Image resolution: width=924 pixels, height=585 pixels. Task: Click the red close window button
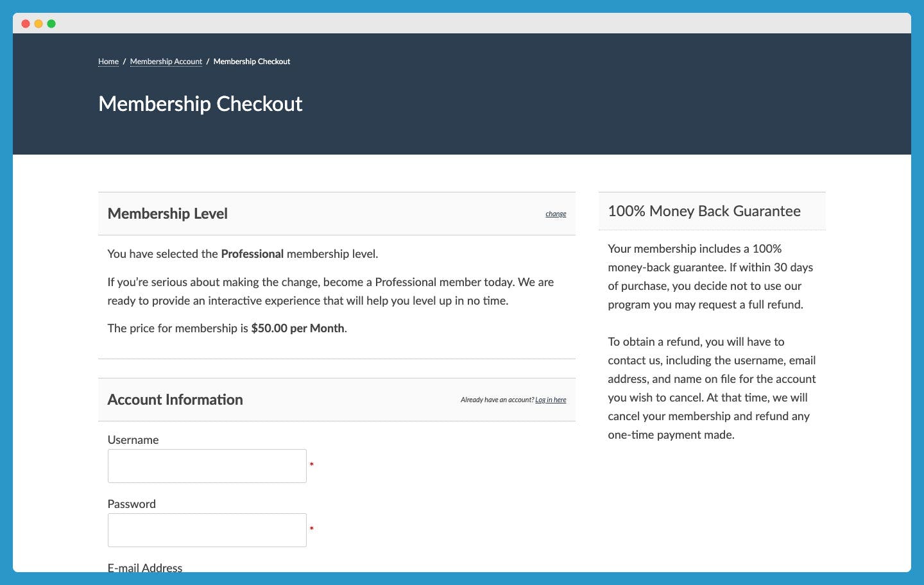(x=25, y=23)
